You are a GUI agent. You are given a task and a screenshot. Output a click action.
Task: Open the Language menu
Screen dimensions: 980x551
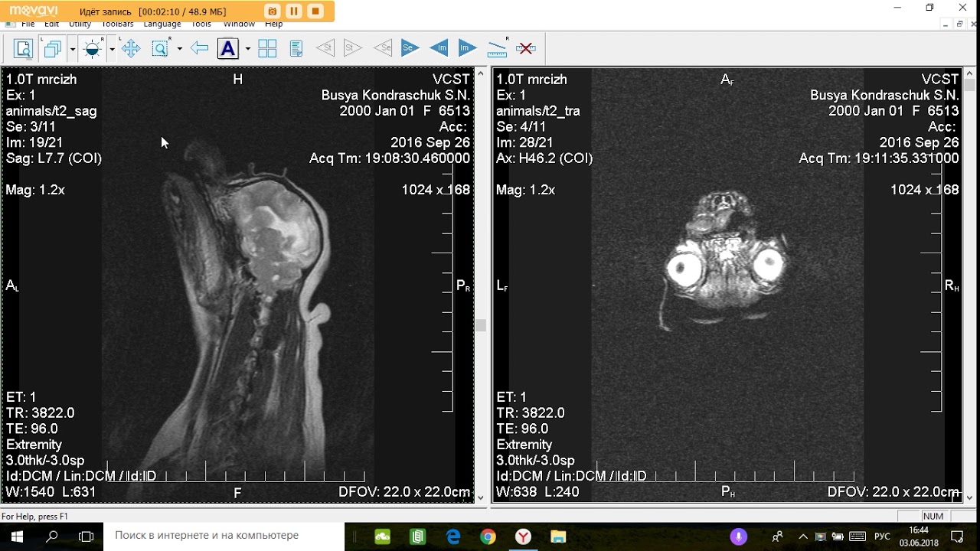(x=162, y=25)
